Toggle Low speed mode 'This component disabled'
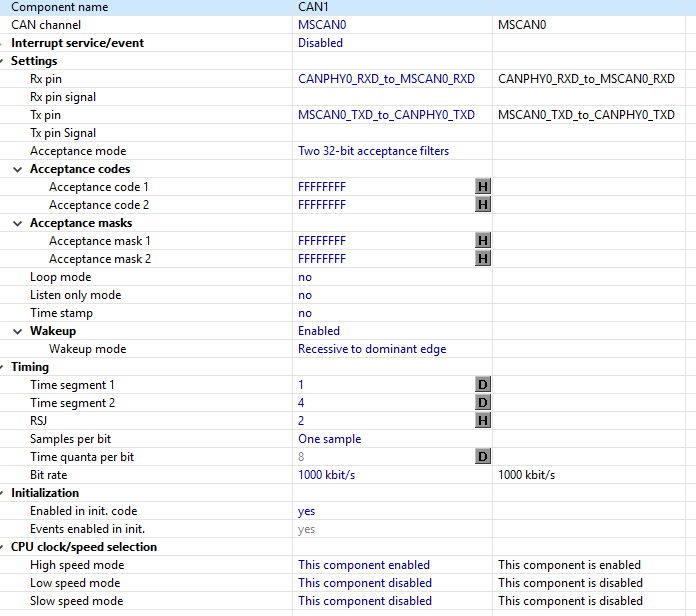696x616 pixels. tap(365, 583)
